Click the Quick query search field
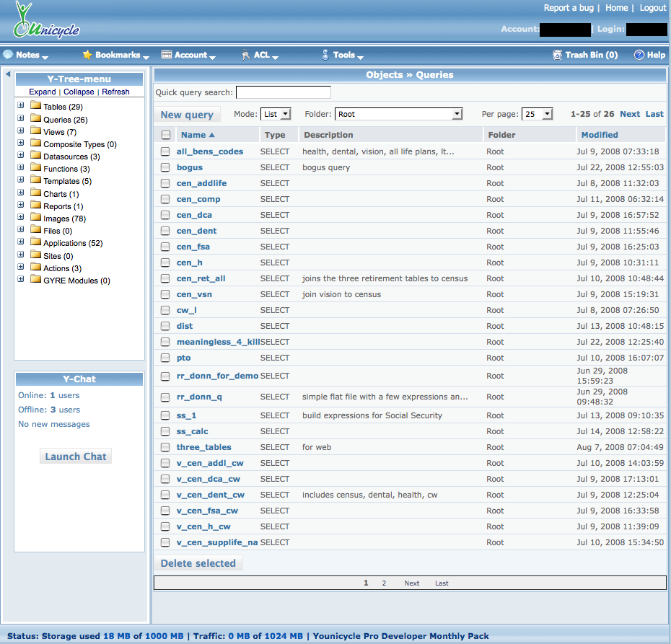The image size is (671, 644). (x=283, y=92)
